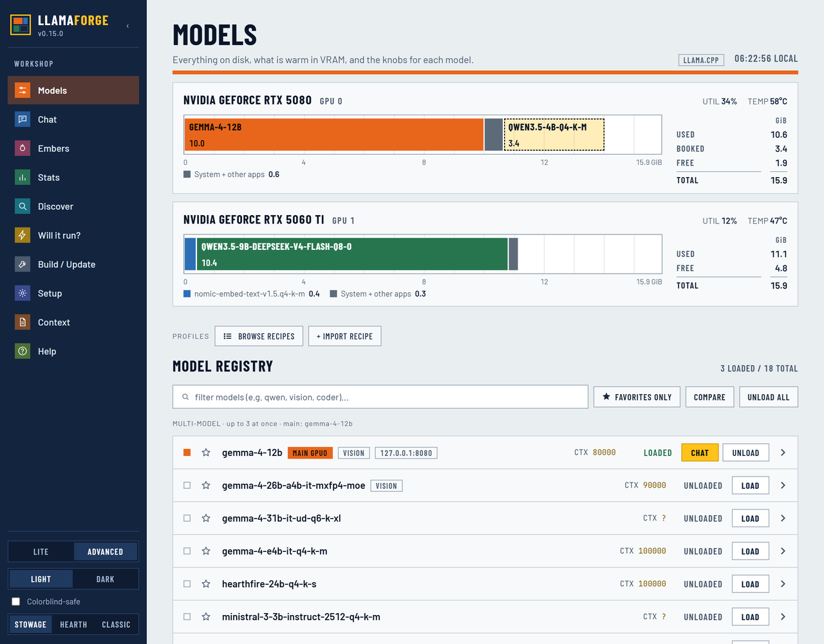Click the VISION tag on gemma-4-12b
Screen dimensions: 824x644
pos(354,453)
